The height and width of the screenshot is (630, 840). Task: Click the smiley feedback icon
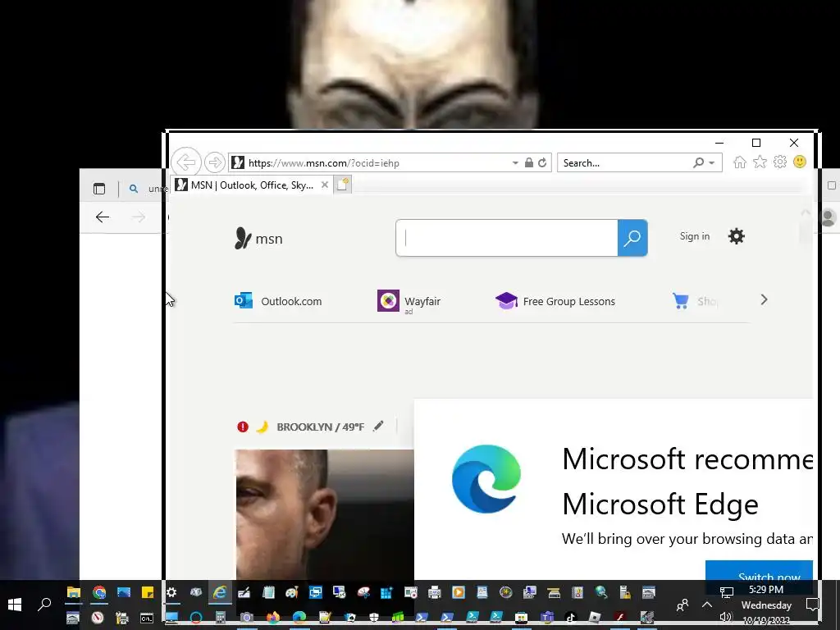pyautogui.click(x=800, y=162)
